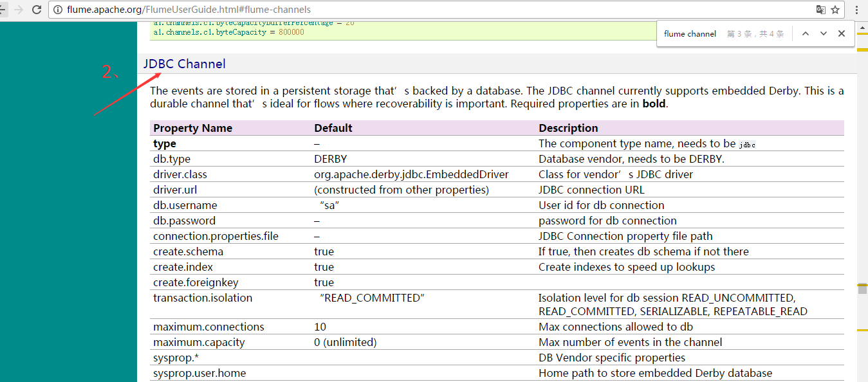Image resolution: width=868 pixels, height=382 pixels.
Task: Select connection.properties.file property name
Action: [x=216, y=236]
